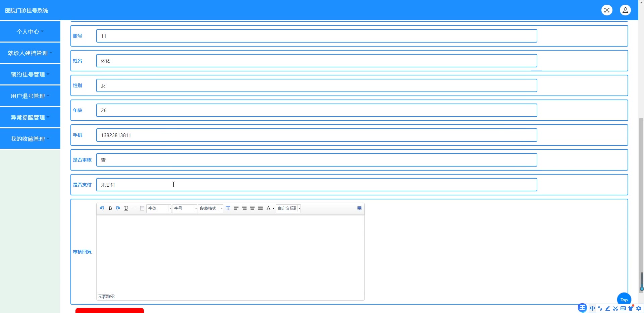Click the 是否支付 input field
644x313 pixels.
pos(317,185)
